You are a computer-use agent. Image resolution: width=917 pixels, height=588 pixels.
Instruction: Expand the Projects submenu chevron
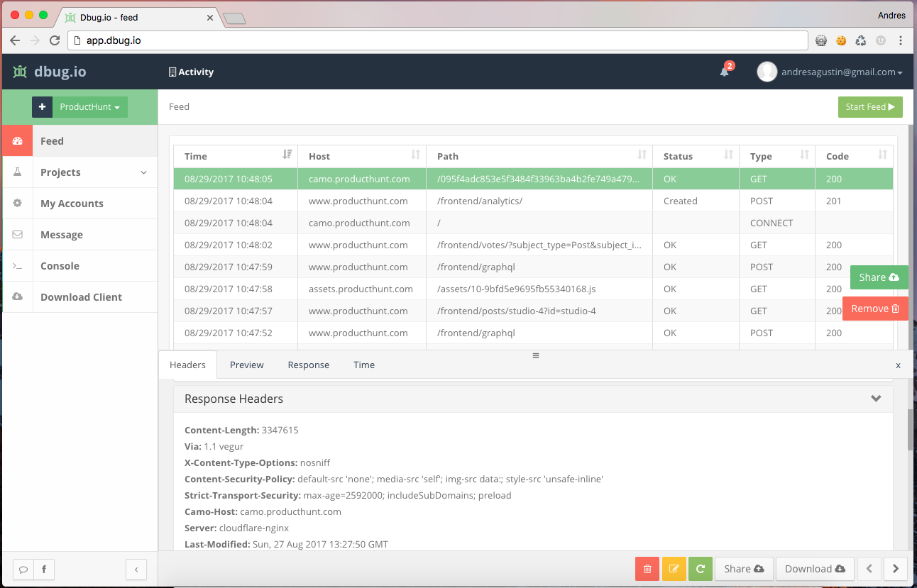[x=143, y=172]
